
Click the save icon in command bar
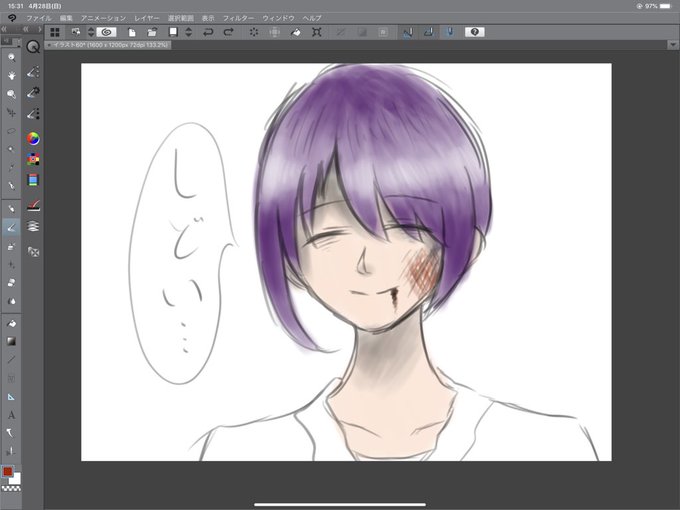[x=173, y=32]
